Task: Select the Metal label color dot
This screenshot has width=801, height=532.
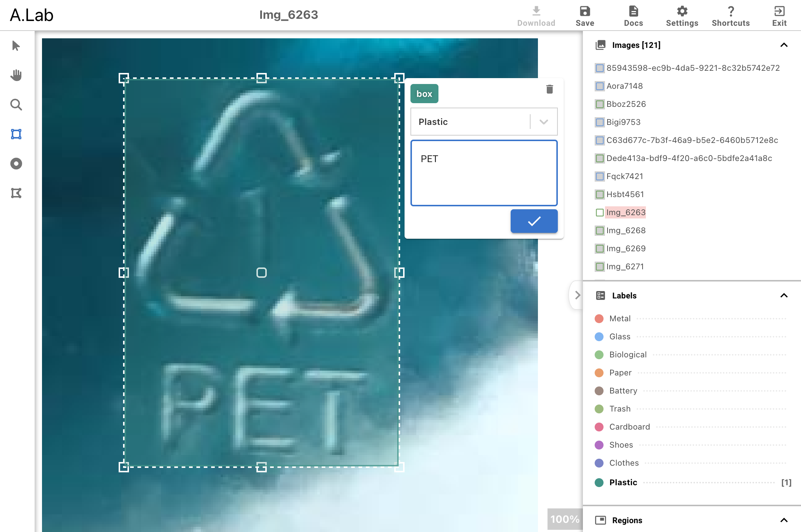Action: 599,318
